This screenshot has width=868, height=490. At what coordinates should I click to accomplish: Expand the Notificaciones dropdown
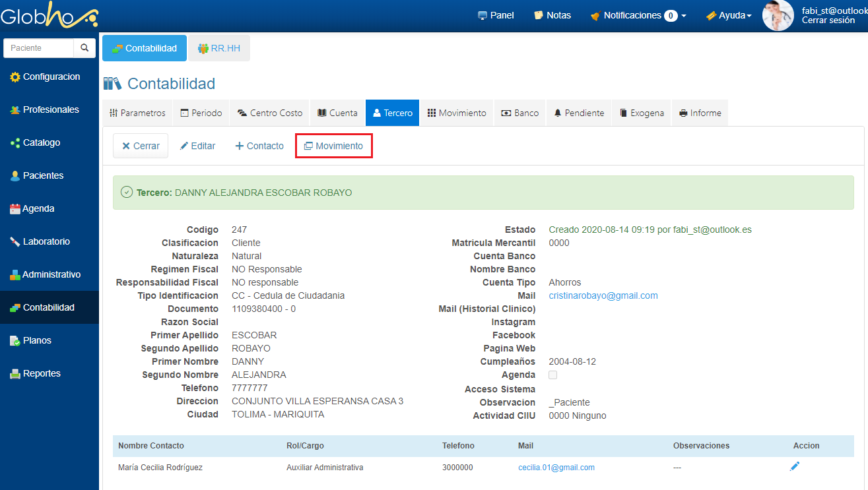[x=638, y=15]
